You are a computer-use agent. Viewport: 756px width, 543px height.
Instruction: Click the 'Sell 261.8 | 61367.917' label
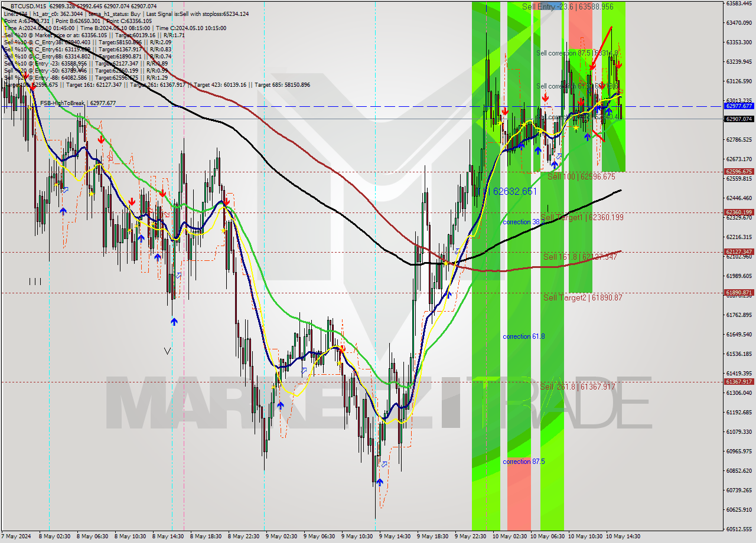[x=578, y=387]
